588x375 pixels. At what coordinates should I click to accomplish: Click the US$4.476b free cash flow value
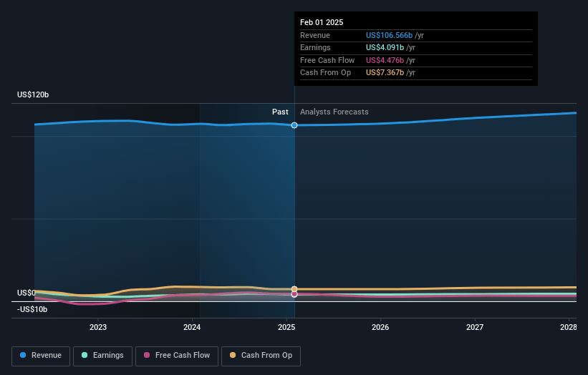pyautogui.click(x=385, y=60)
